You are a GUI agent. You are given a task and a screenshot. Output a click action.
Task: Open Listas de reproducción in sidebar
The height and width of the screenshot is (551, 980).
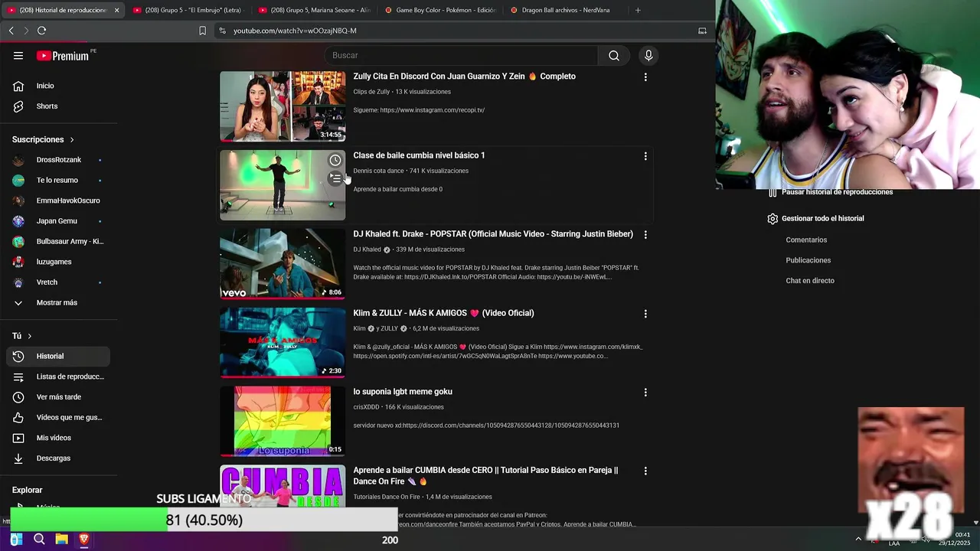pyautogui.click(x=58, y=377)
